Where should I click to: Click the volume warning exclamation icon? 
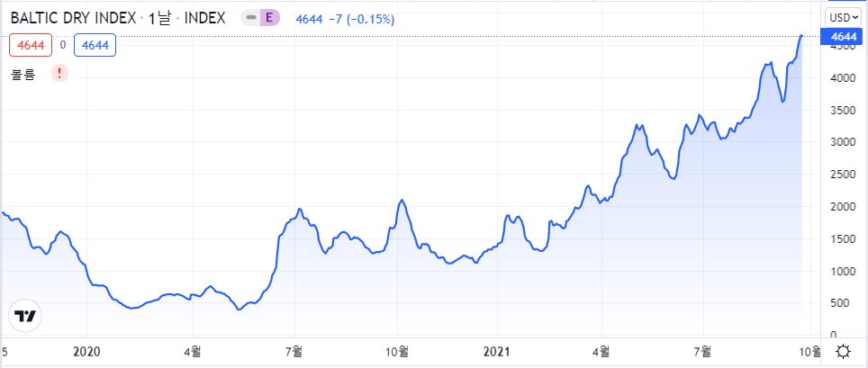(59, 73)
